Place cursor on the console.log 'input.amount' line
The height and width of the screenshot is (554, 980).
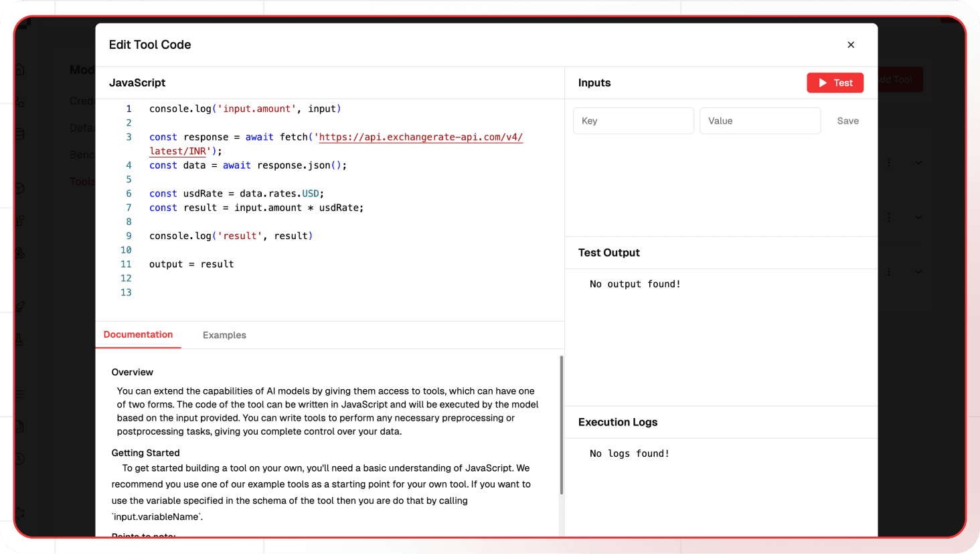click(x=245, y=109)
